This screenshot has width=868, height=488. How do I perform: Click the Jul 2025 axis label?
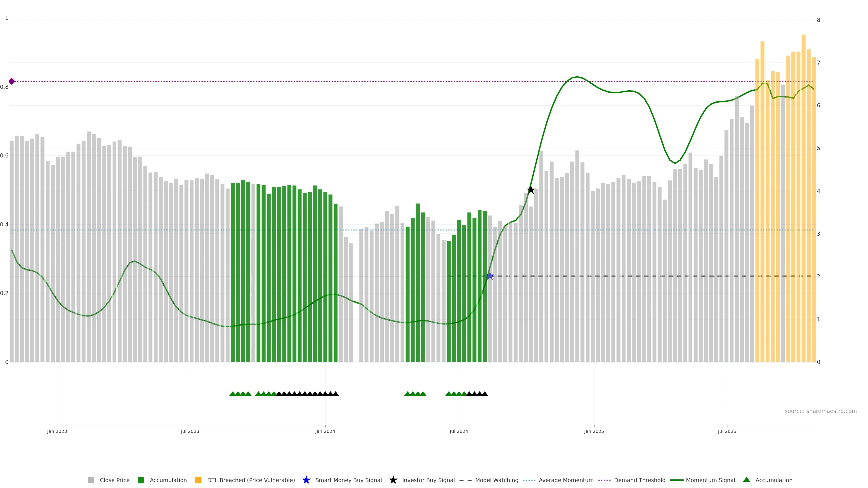(727, 431)
